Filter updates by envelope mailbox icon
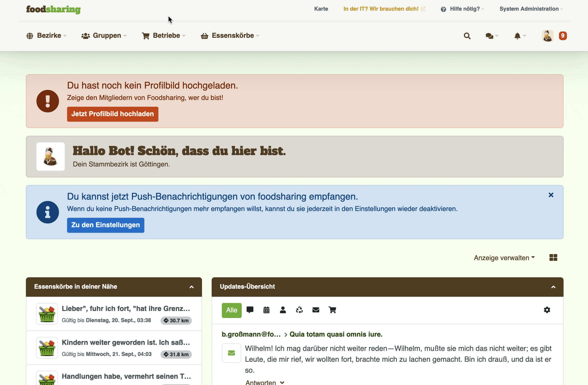 coord(316,310)
